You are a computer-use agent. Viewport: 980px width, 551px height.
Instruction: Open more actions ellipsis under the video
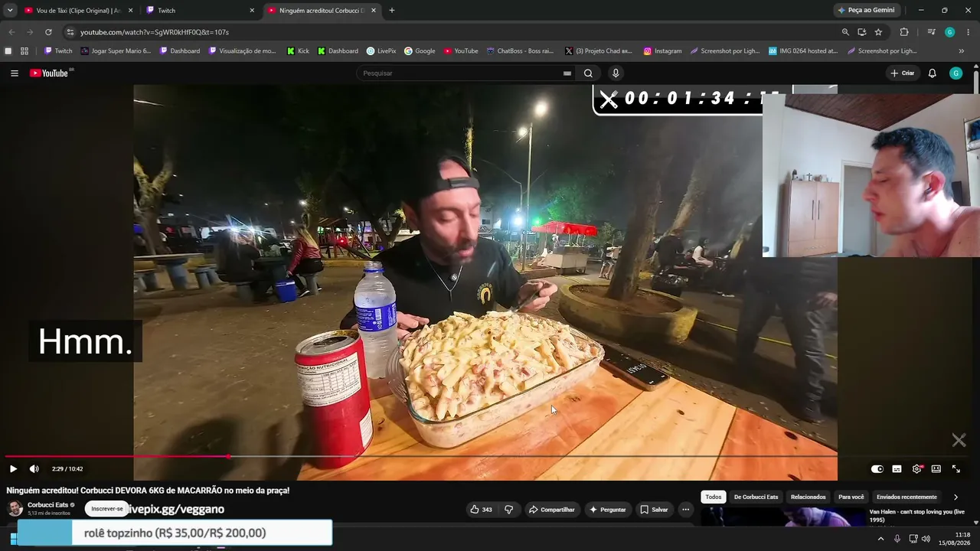click(x=686, y=510)
